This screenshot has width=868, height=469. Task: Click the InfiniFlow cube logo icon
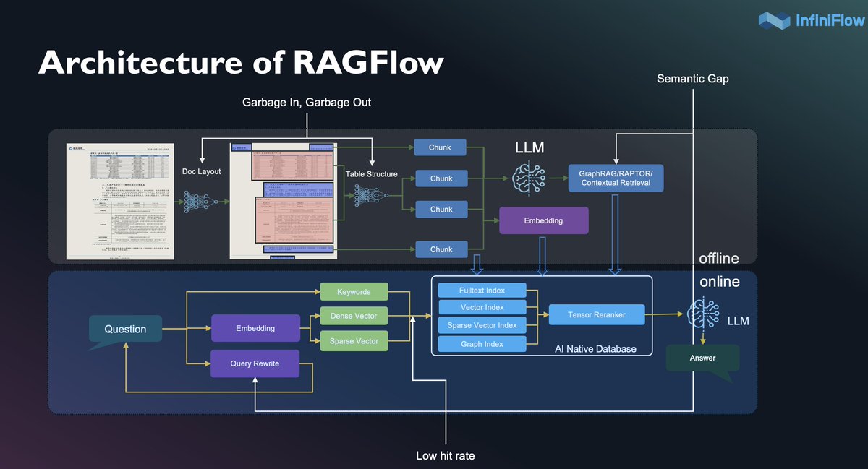[774, 20]
